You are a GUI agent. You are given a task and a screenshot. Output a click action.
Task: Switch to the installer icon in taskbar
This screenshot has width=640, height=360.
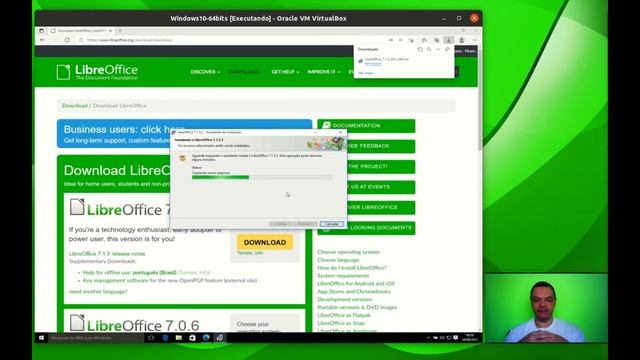pos(220,338)
